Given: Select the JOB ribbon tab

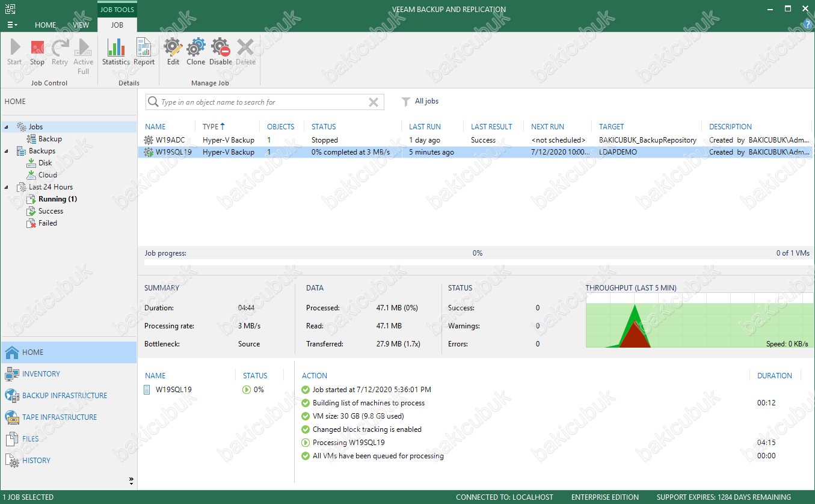Looking at the screenshot, I should pyautogui.click(x=117, y=25).
